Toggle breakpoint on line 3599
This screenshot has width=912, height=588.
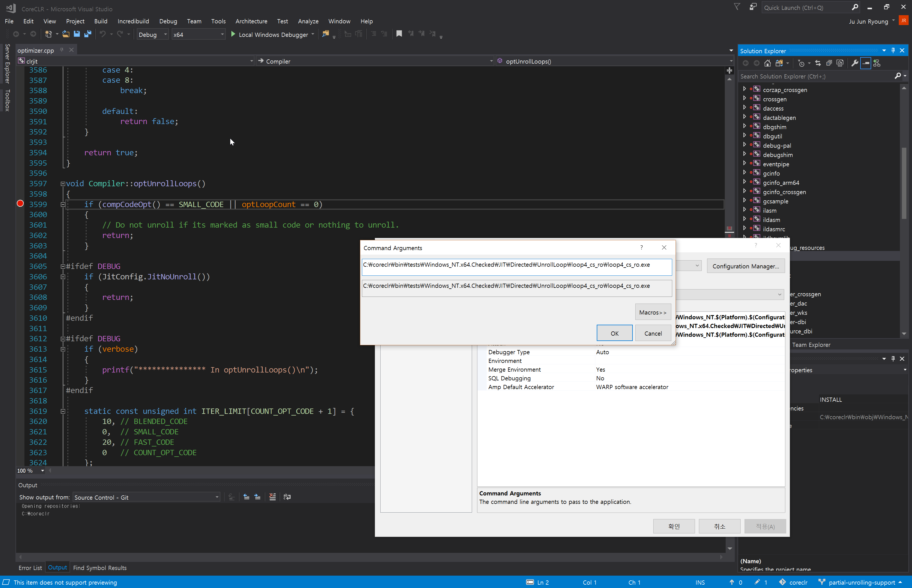point(20,204)
